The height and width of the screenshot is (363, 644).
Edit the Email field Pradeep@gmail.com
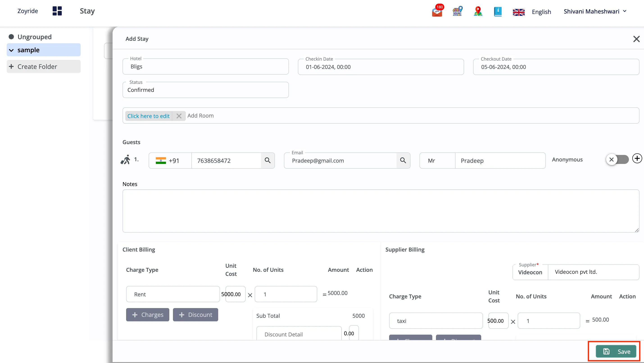(x=340, y=161)
